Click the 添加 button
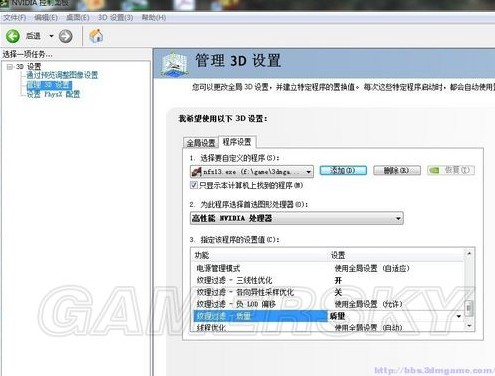495x376 pixels. click(343, 170)
